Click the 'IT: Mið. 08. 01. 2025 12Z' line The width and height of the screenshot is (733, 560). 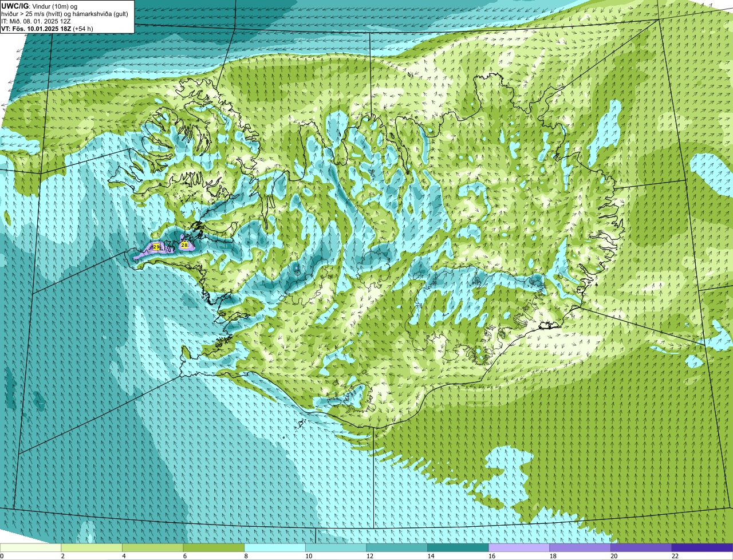point(36,21)
